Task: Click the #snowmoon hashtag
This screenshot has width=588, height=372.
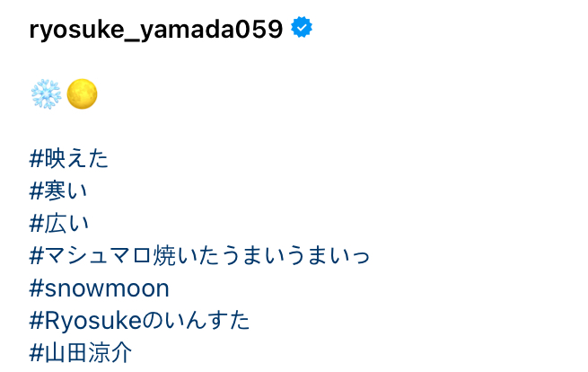Action: 100,288
